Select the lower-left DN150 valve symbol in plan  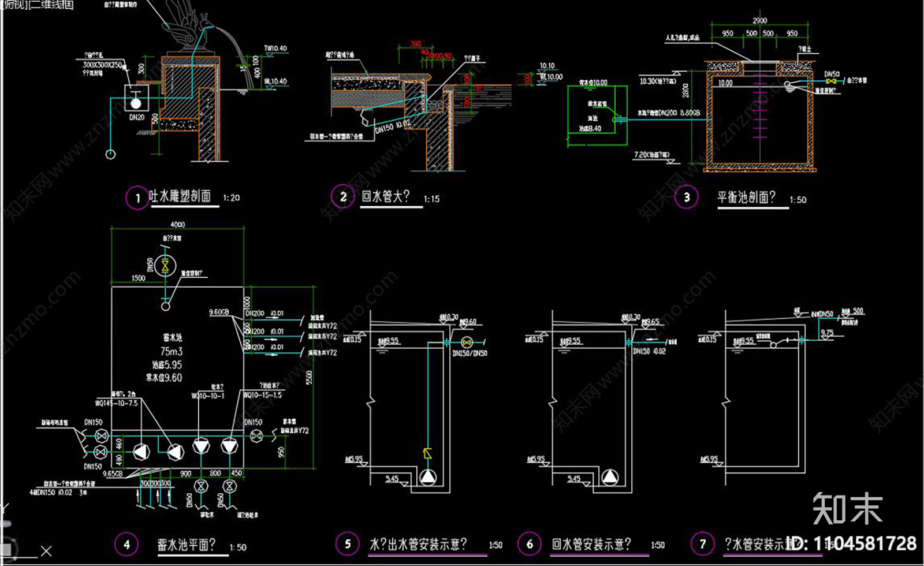pyautogui.click(x=100, y=451)
